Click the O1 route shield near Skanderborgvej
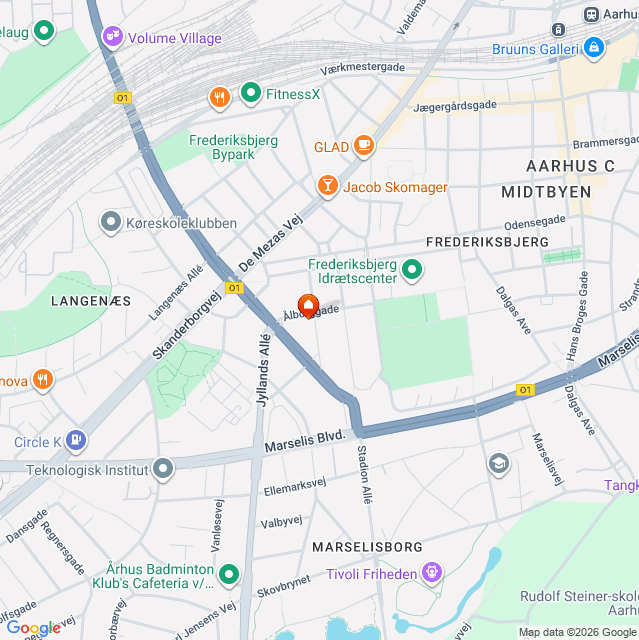Image resolution: width=639 pixels, height=640 pixels. coord(234,288)
